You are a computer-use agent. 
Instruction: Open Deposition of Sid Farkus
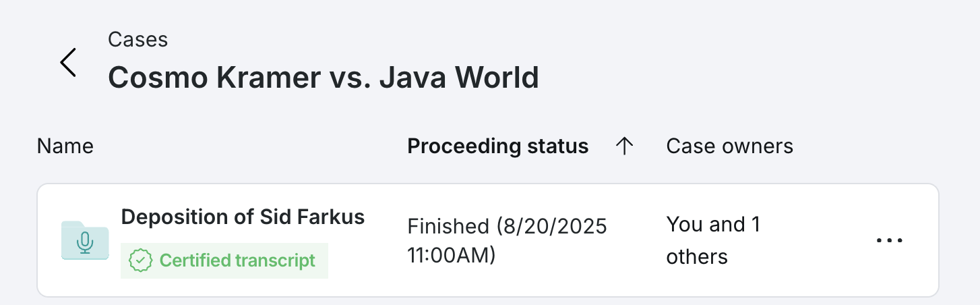[x=243, y=217]
